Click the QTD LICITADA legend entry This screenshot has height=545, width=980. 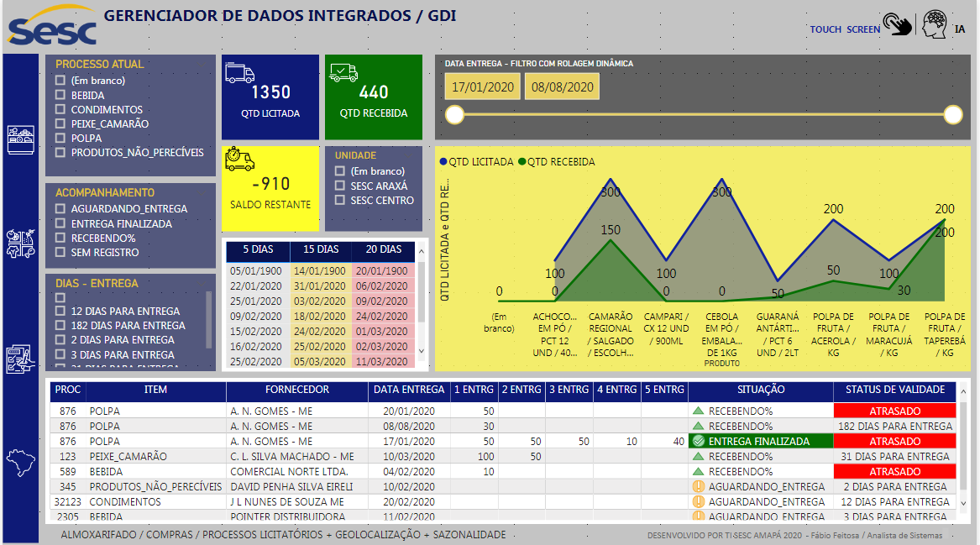click(x=477, y=162)
